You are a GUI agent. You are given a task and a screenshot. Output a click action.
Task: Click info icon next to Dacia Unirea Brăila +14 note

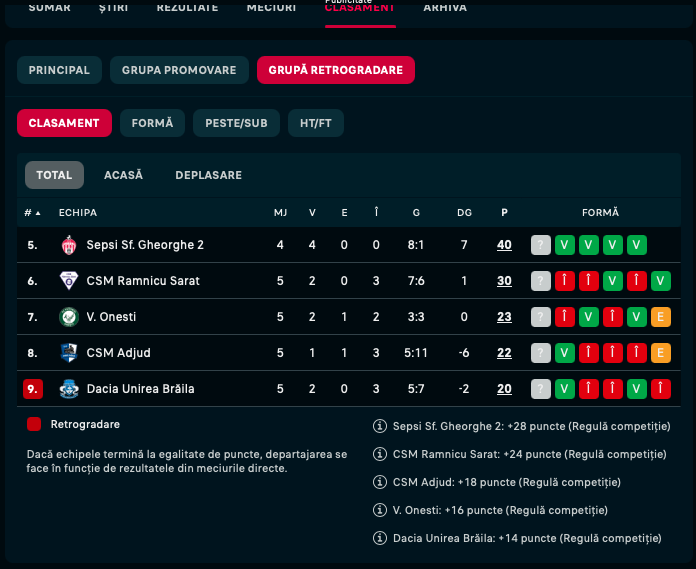point(380,538)
